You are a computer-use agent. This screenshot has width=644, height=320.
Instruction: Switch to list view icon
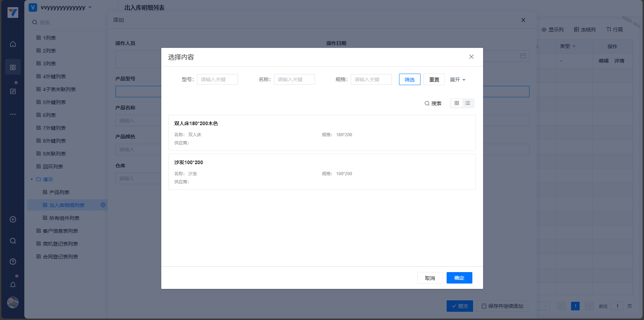(468, 103)
